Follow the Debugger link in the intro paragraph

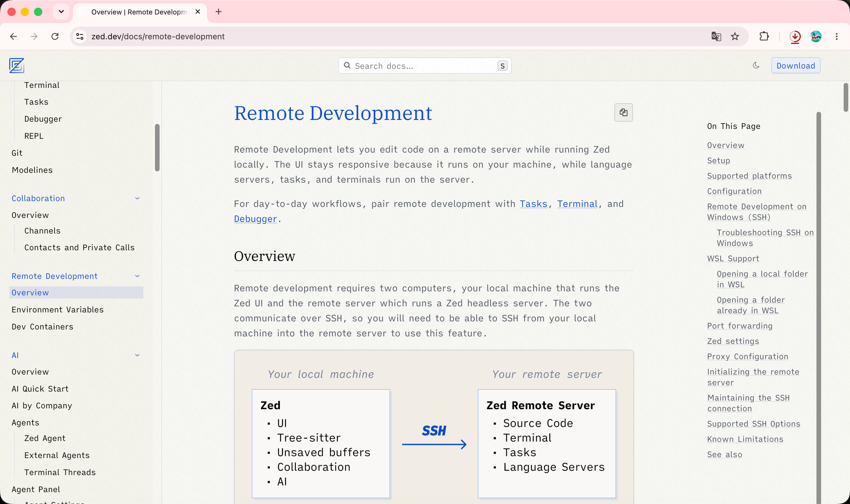point(256,219)
